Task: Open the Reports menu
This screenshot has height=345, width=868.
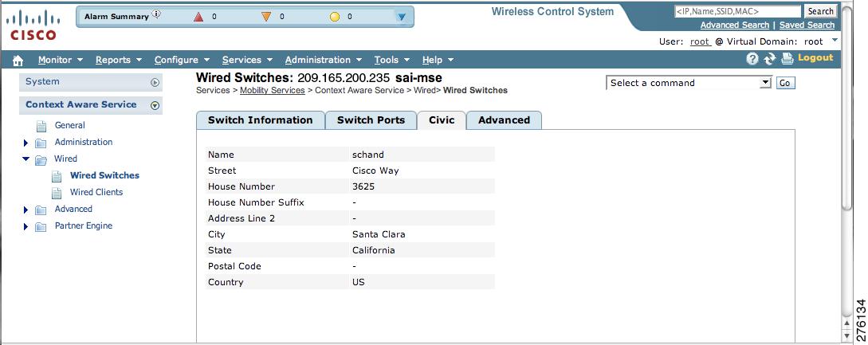Action: (x=119, y=60)
